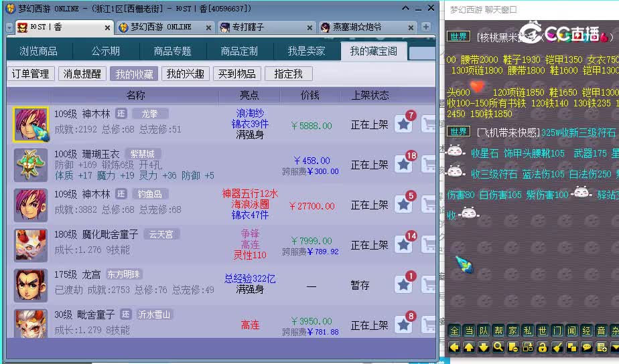
Task: Select the 我的藏宝阁 tab
Action: coord(373,52)
